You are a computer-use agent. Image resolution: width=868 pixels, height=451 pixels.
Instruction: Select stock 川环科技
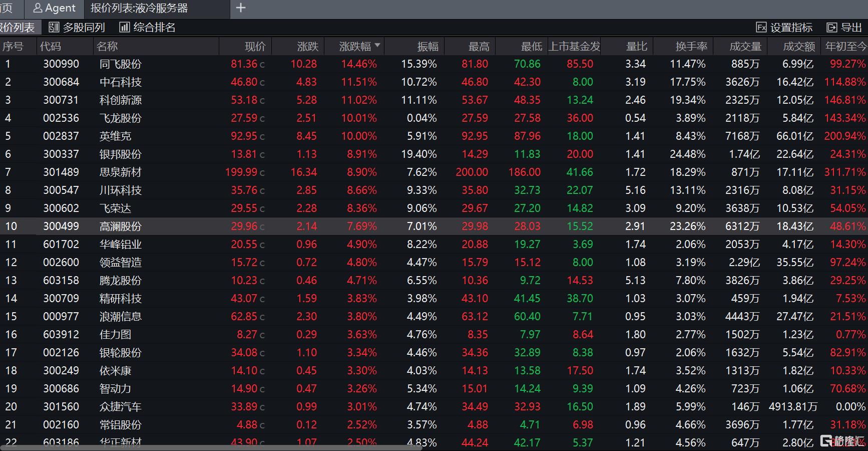121,190
